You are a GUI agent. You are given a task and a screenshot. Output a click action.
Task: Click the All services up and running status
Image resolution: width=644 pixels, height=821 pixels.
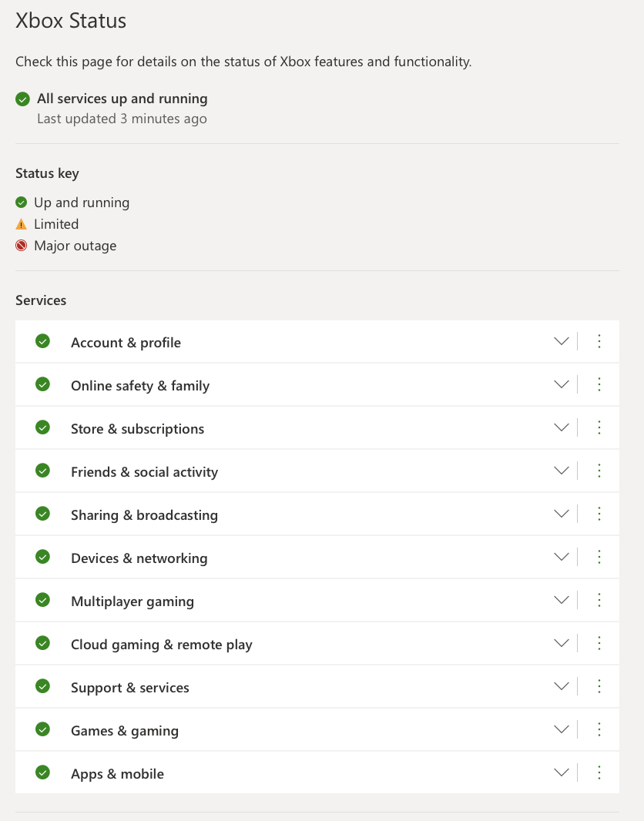click(x=122, y=99)
